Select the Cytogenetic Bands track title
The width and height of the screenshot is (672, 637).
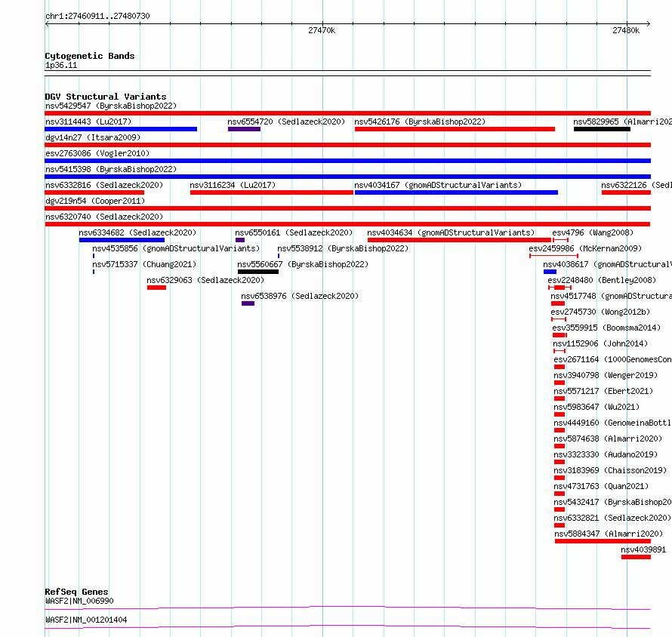(90, 56)
